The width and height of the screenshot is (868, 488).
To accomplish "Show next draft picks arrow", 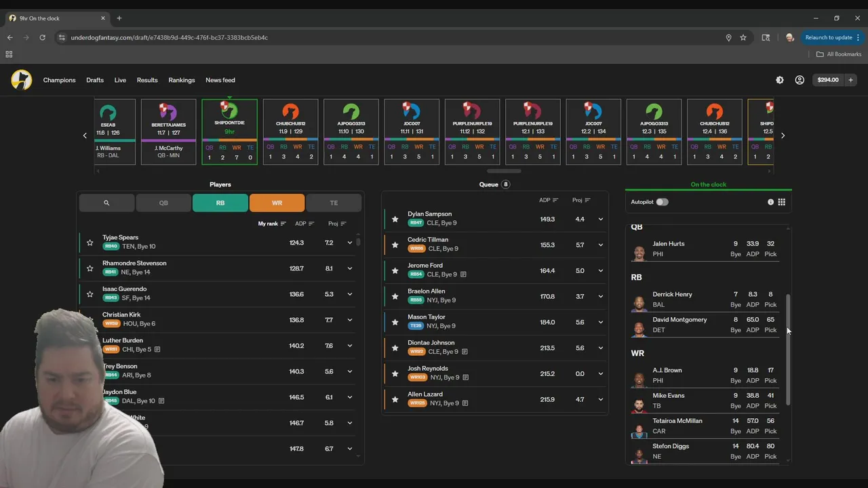I will [x=783, y=136].
